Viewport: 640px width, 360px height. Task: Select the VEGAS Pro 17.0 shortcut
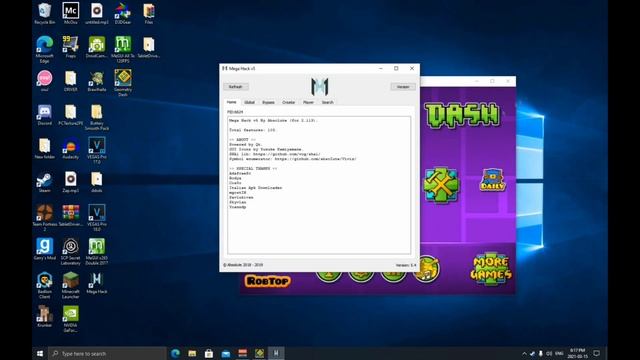click(x=97, y=151)
